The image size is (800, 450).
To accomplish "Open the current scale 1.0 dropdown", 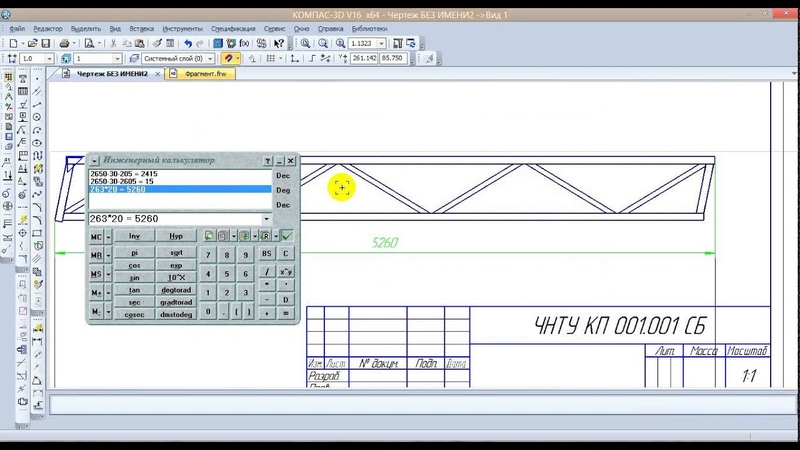I will coord(49,59).
